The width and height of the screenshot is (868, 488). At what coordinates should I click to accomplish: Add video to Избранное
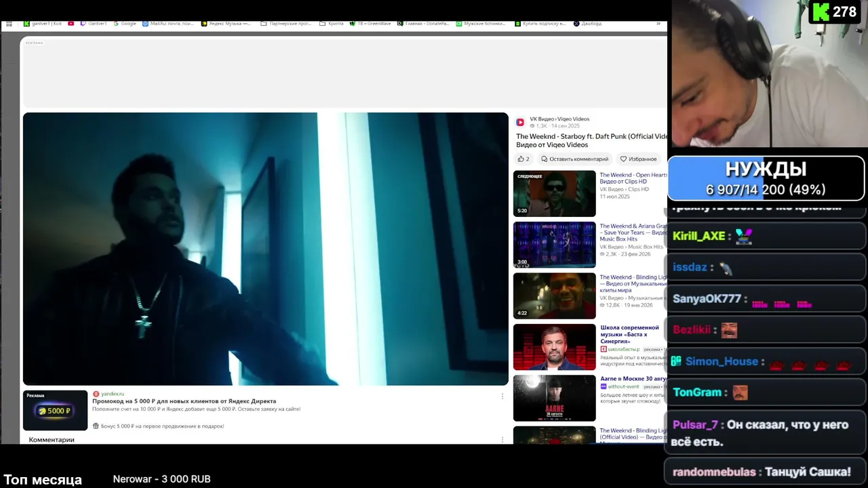(x=638, y=159)
